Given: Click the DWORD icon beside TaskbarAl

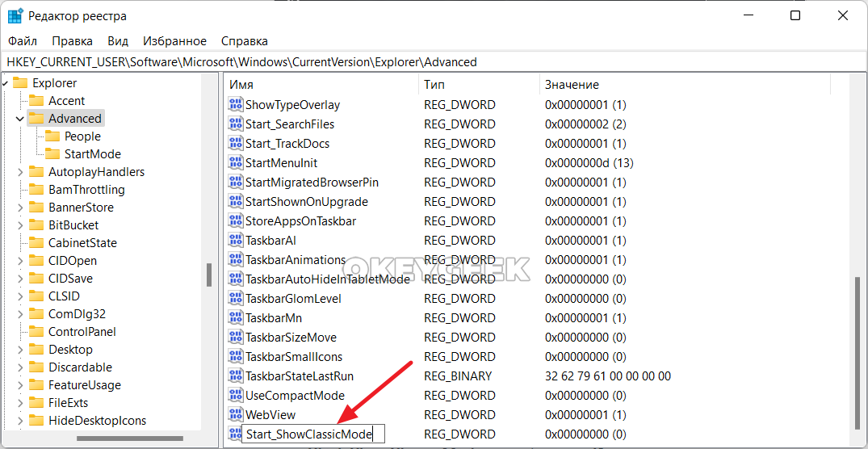Looking at the screenshot, I should click(236, 241).
